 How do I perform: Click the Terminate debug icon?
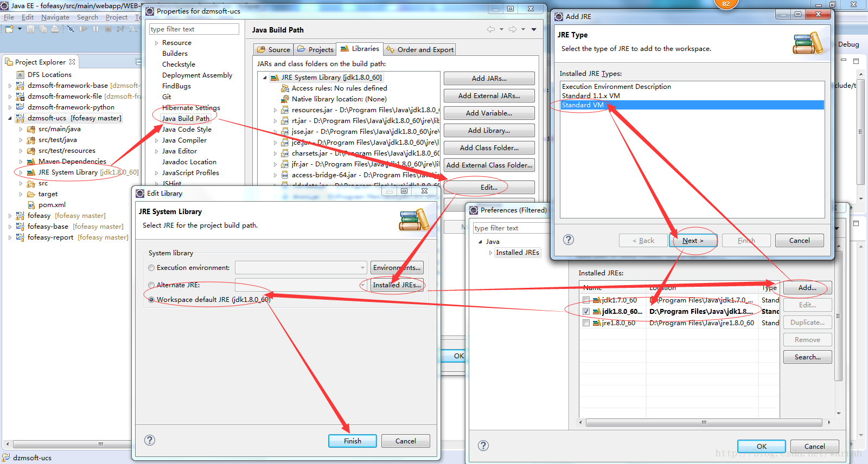tap(108, 29)
